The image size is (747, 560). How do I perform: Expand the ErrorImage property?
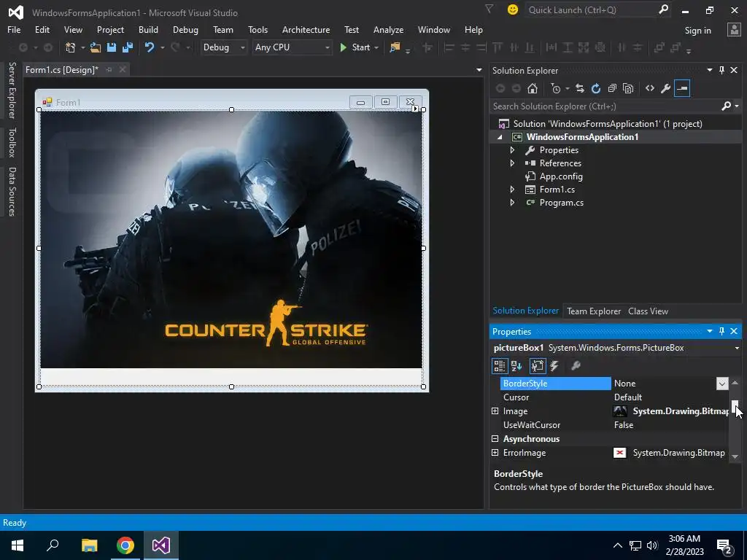click(x=495, y=452)
